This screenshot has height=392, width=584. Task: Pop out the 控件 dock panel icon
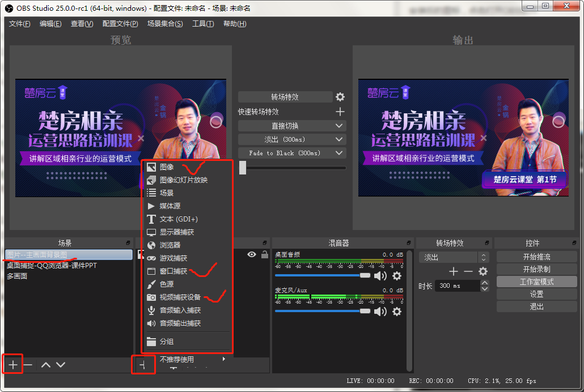pyautogui.click(x=574, y=242)
